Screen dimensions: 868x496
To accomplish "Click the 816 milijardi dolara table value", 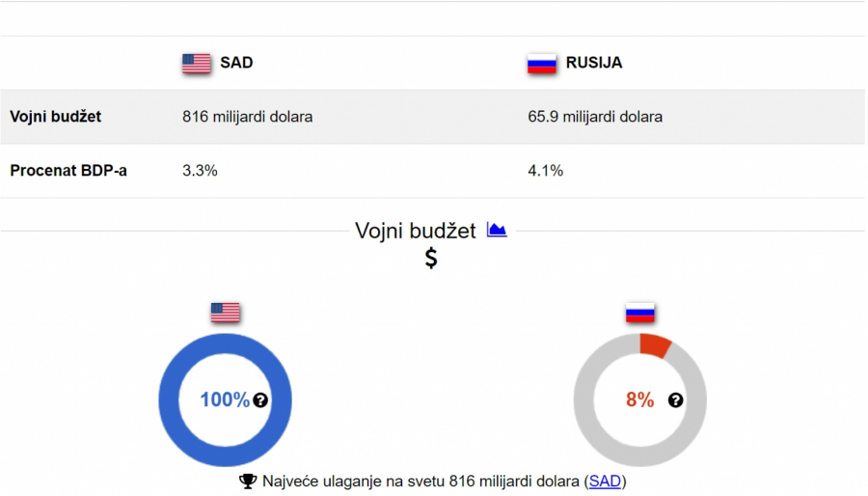I will [248, 117].
